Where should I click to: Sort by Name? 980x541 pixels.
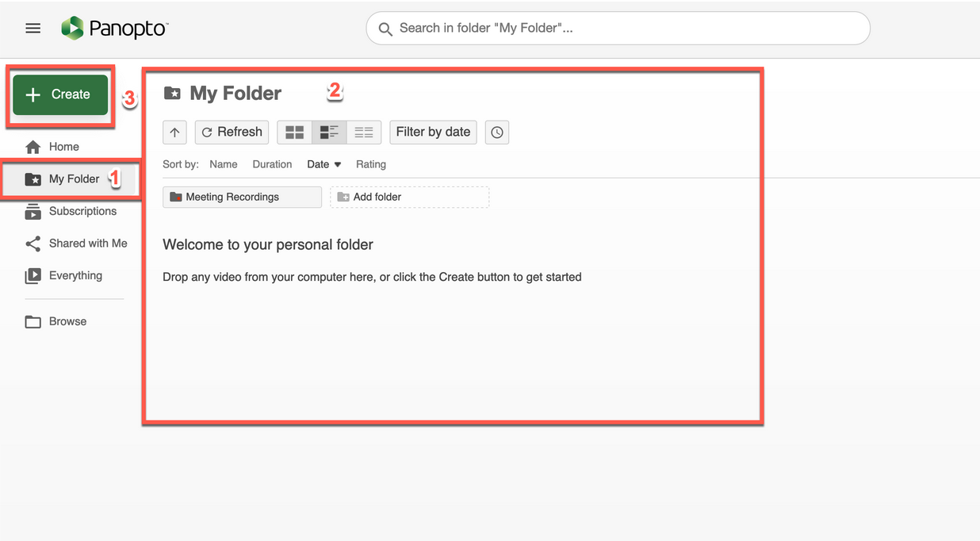(x=224, y=164)
